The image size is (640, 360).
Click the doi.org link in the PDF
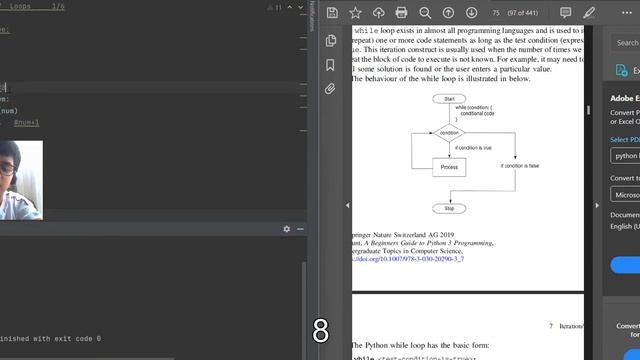point(408,259)
